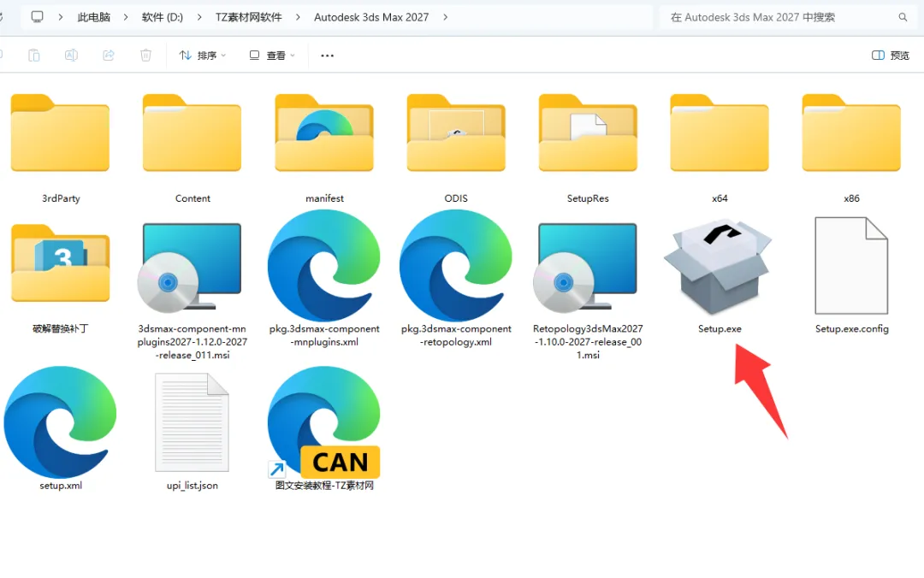Select the 破解替换补丁 folder
The height and width of the screenshot is (578, 924).
point(60,263)
